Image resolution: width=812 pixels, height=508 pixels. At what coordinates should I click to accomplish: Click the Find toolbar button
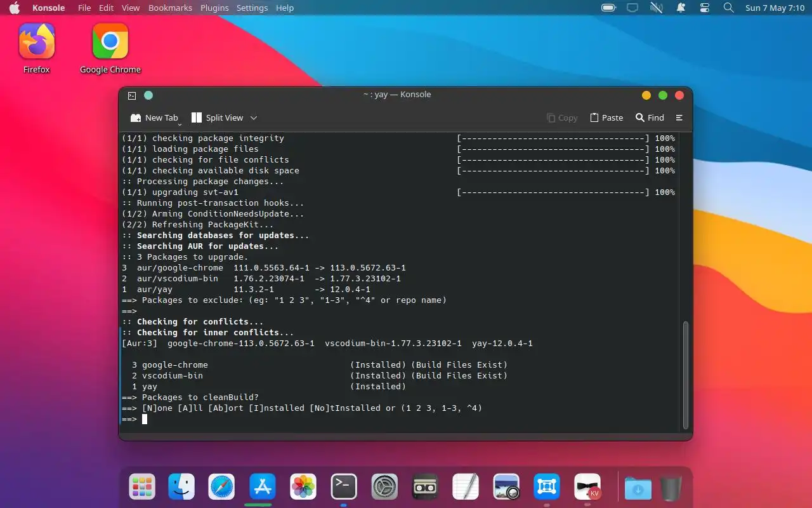coord(650,117)
